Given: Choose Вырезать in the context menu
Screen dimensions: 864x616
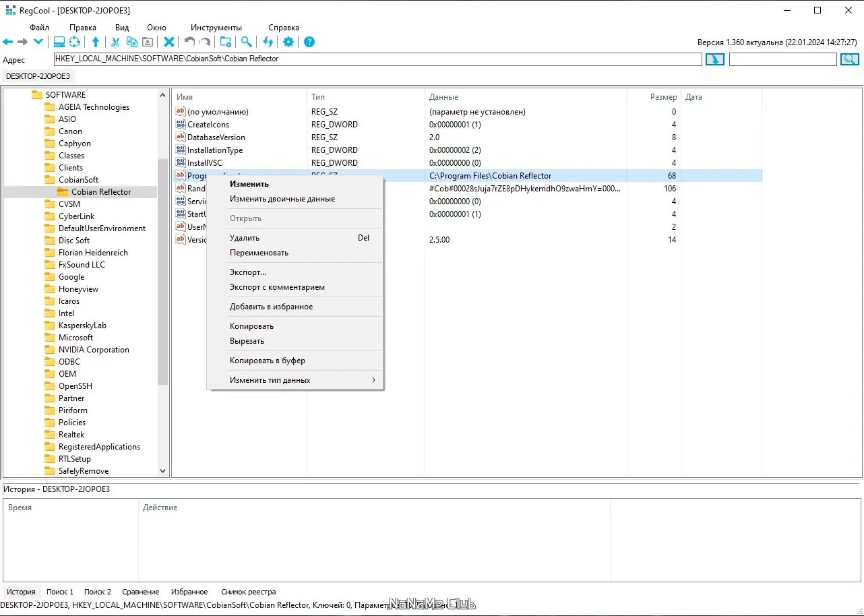Looking at the screenshot, I should point(295,341).
